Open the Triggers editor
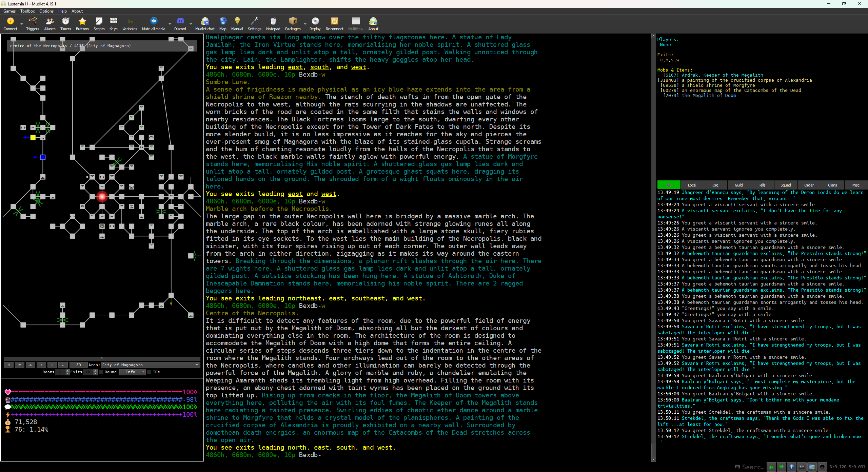Image resolution: width=868 pixels, height=472 pixels. click(32, 23)
